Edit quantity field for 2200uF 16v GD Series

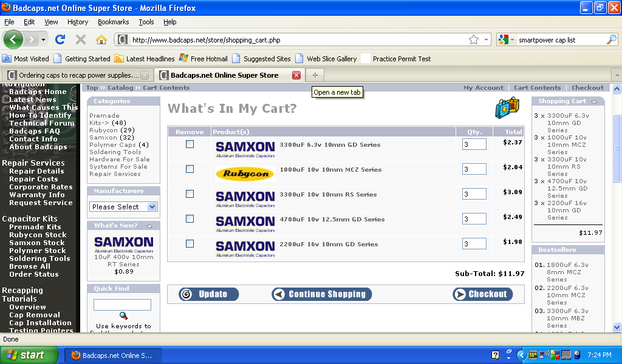pos(474,244)
